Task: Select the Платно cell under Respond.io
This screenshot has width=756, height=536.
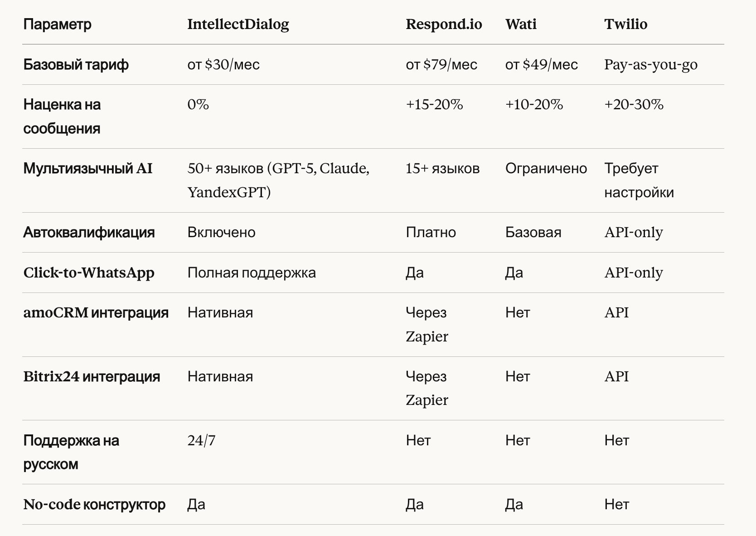Action: (431, 233)
